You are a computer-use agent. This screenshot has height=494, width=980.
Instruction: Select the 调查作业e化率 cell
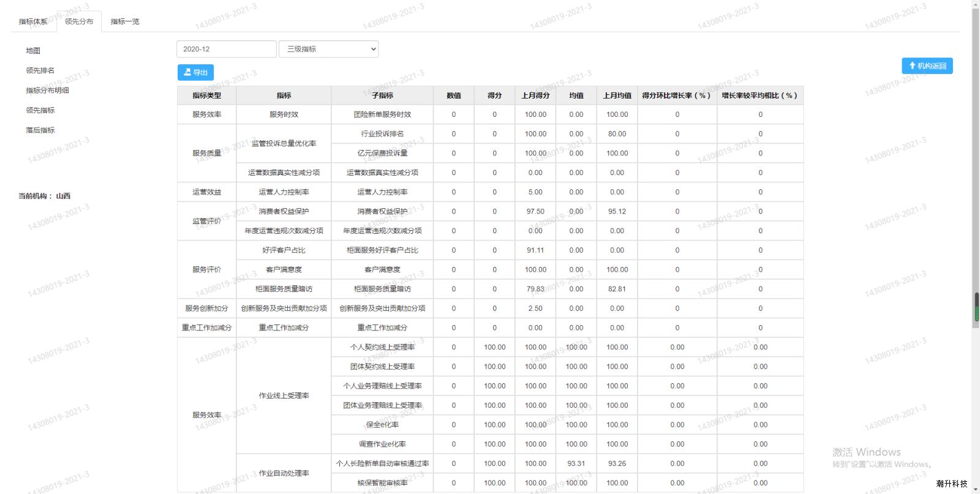point(382,444)
